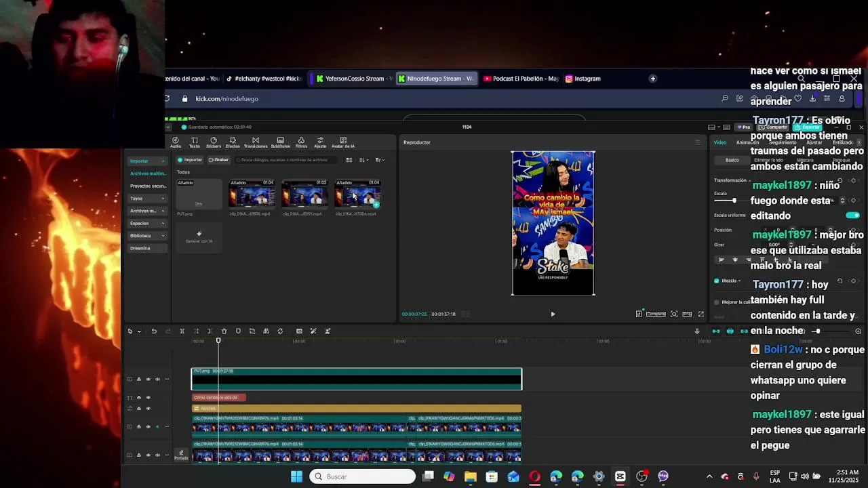Open the Filtros panel

(x=301, y=142)
